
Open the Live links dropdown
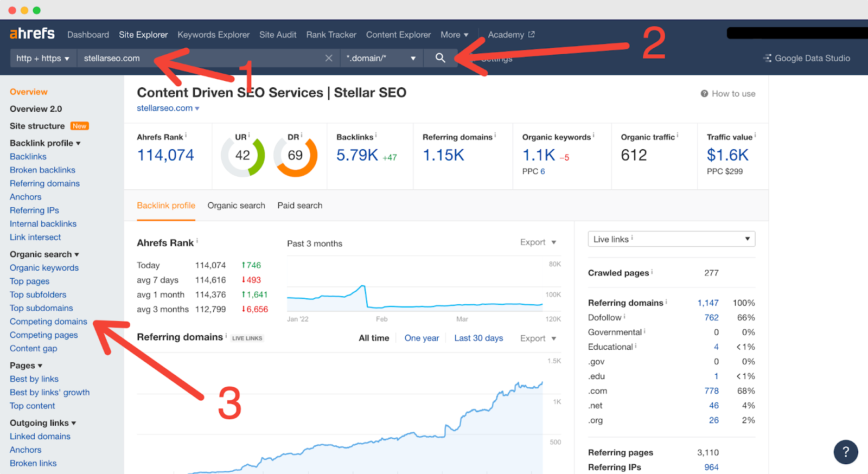click(x=672, y=239)
